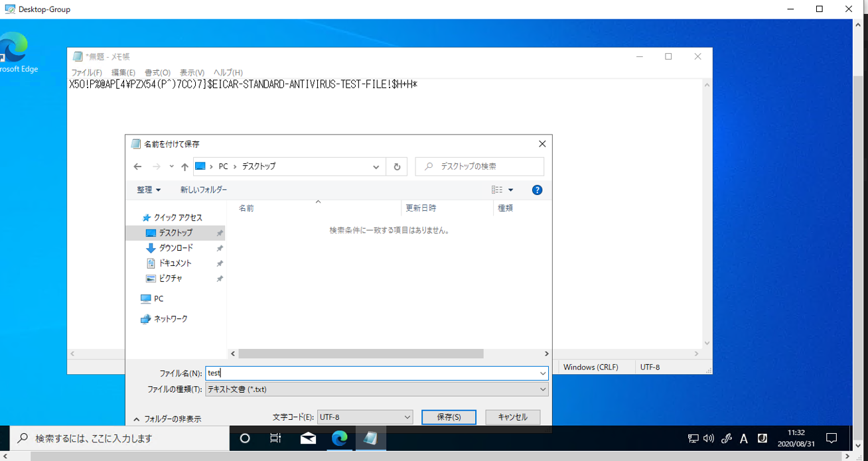The image size is (868, 461).
Task: Select the ファイル名 field containing test
Action: pos(376,373)
